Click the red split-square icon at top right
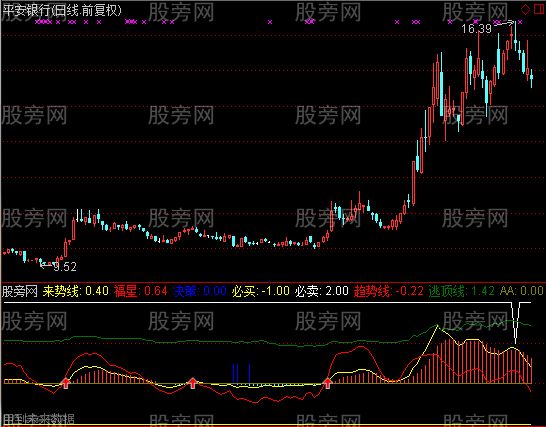The height and width of the screenshot is (427, 546). click(539, 9)
